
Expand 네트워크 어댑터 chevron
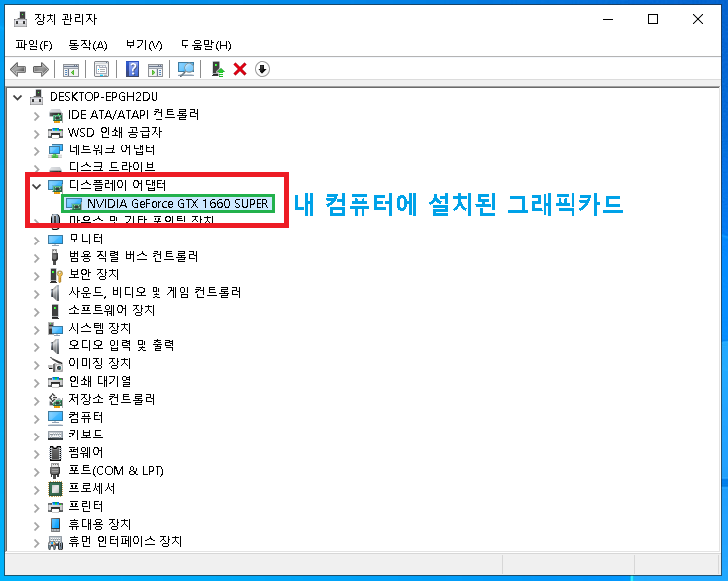(37, 151)
